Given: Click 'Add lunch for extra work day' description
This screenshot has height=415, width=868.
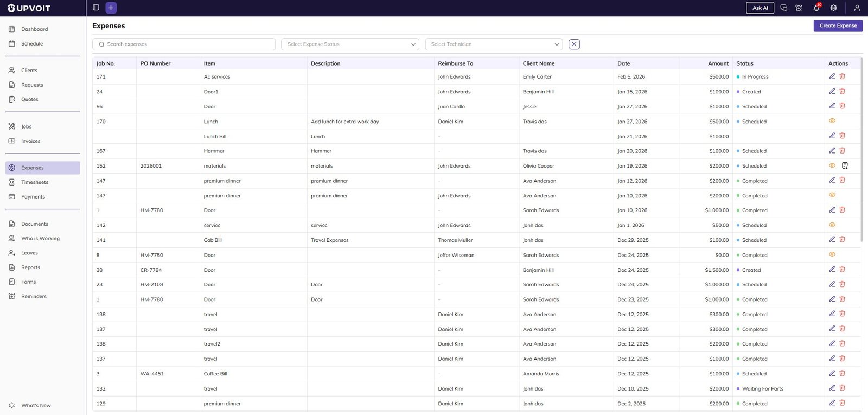Looking at the screenshot, I should 344,122.
